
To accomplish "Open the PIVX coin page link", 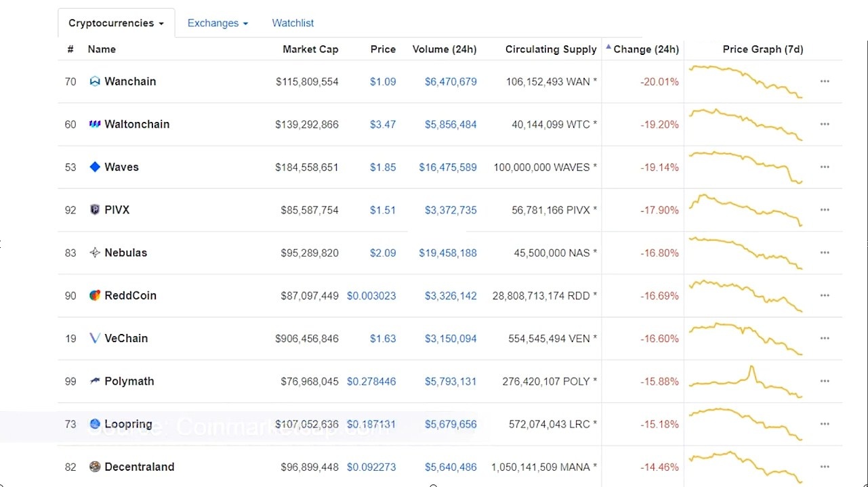I will (x=117, y=210).
